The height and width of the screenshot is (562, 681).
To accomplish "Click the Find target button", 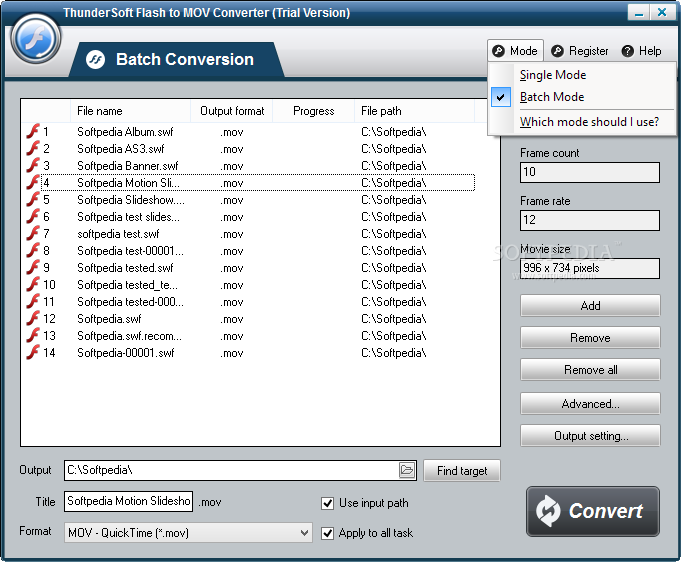I will point(462,471).
